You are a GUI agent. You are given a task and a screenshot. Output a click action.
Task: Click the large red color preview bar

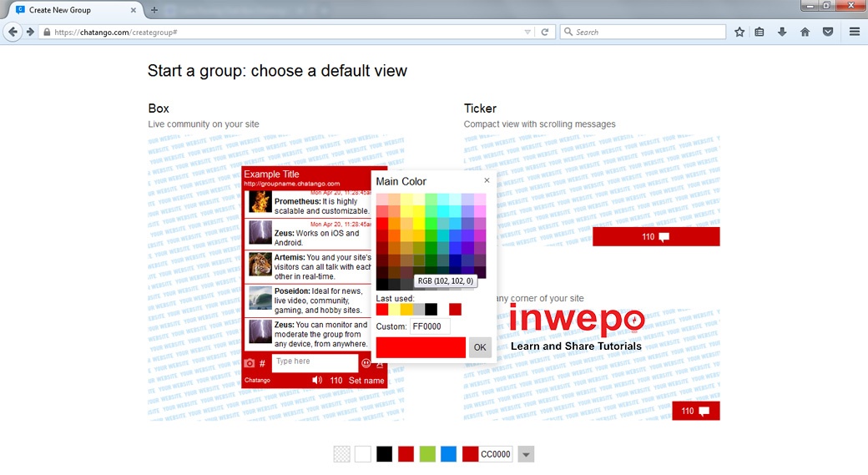pos(421,347)
